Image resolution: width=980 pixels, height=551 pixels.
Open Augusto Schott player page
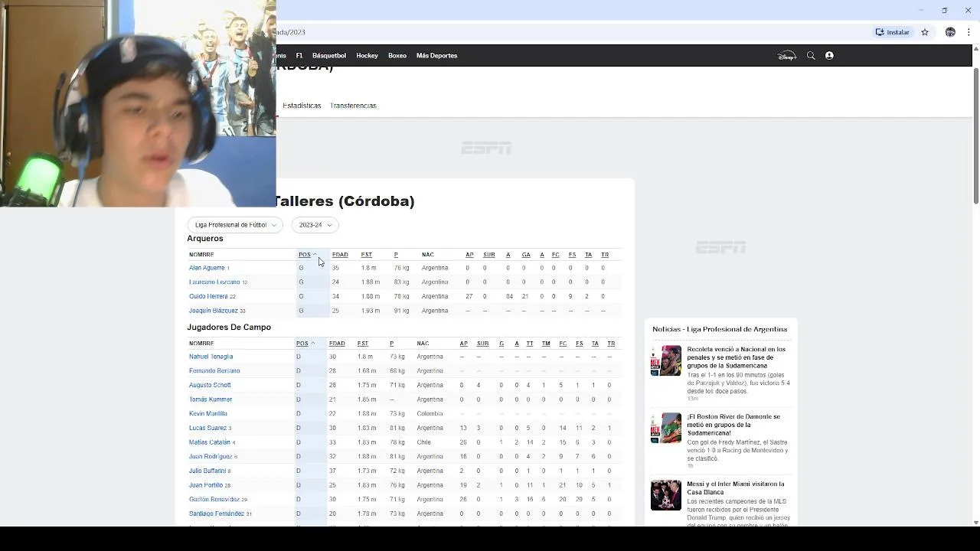click(x=210, y=386)
